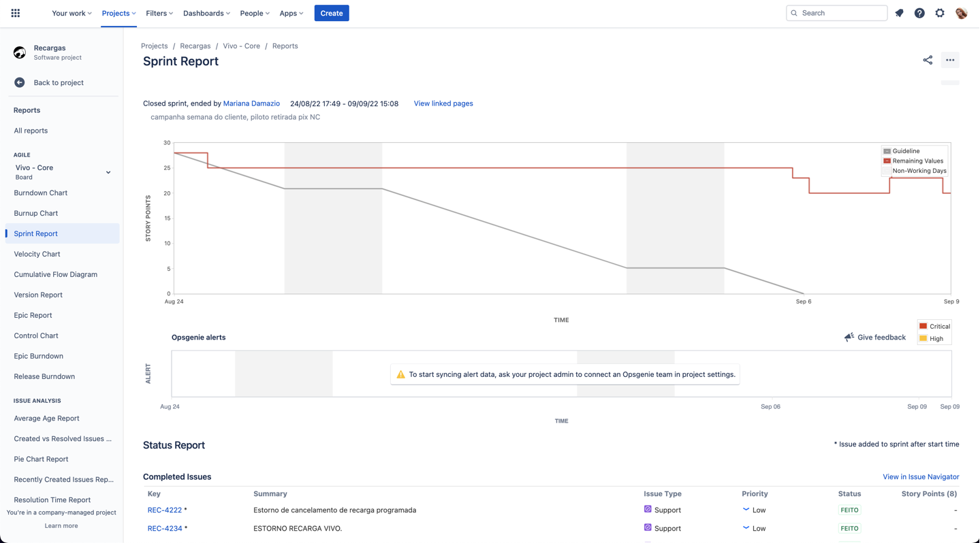Open Jira settings gear

tap(940, 12)
